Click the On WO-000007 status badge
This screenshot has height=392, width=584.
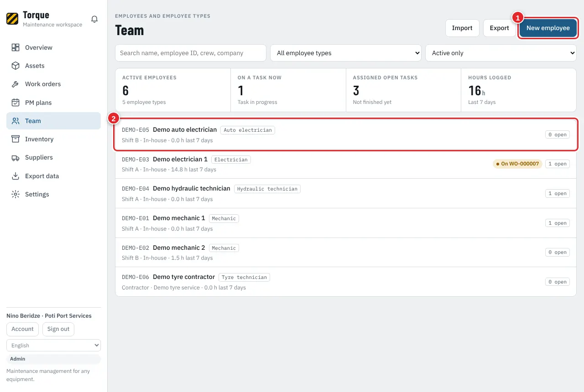pyautogui.click(x=517, y=164)
